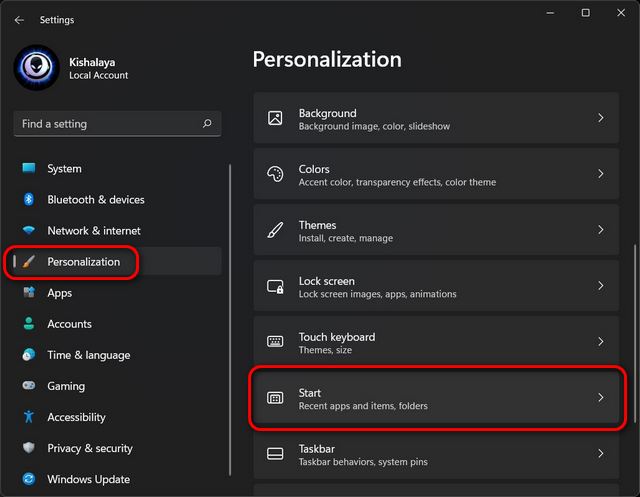Open Privacy & security
Screen dimensions: 640x497
118,448
